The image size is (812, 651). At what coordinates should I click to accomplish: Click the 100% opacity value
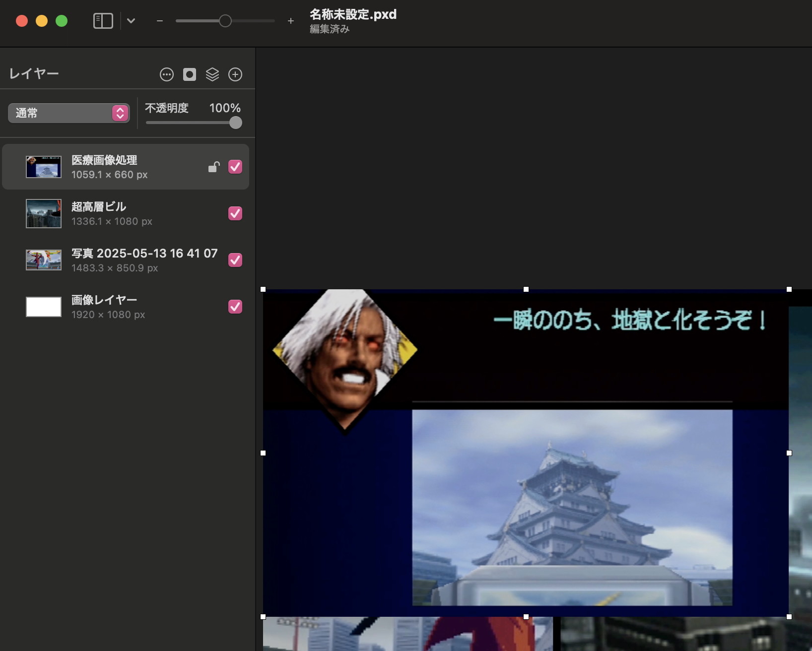coord(225,108)
